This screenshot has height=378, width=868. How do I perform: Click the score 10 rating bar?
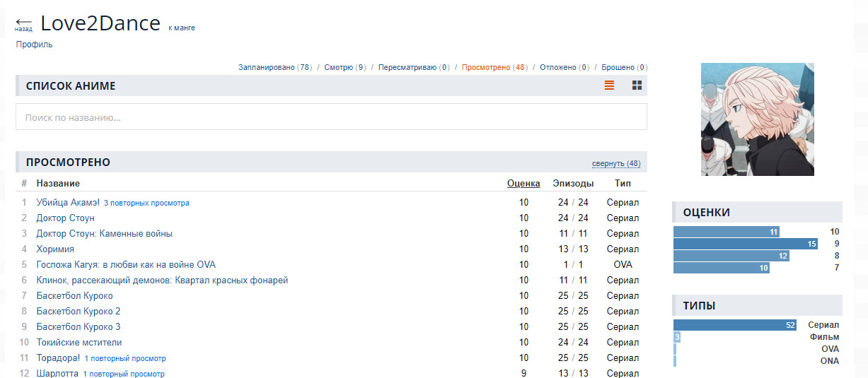tap(726, 232)
